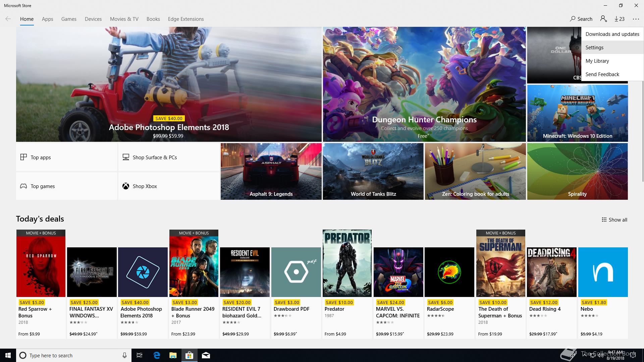Viewport: 644px width, 362px height.
Task: Open the Top games tile
Action: pyautogui.click(x=66, y=186)
